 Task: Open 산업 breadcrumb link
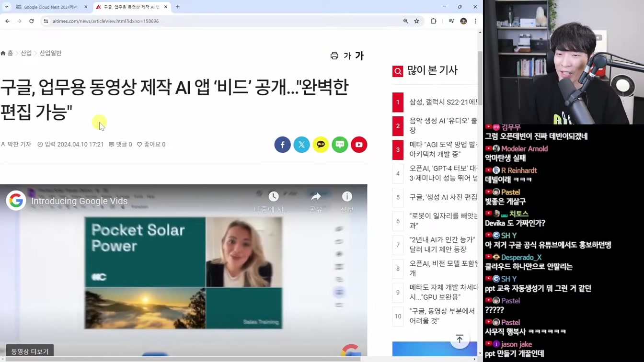coord(26,53)
